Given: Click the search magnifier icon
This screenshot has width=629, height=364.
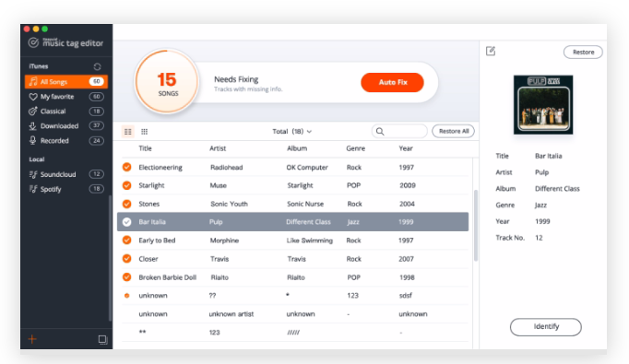Looking at the screenshot, I should click(x=380, y=132).
